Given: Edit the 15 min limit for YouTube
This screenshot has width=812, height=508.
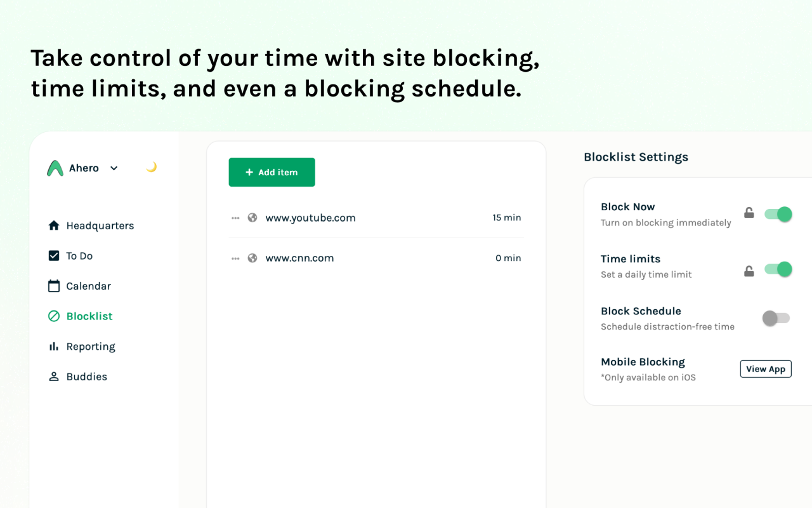Looking at the screenshot, I should point(507,218).
